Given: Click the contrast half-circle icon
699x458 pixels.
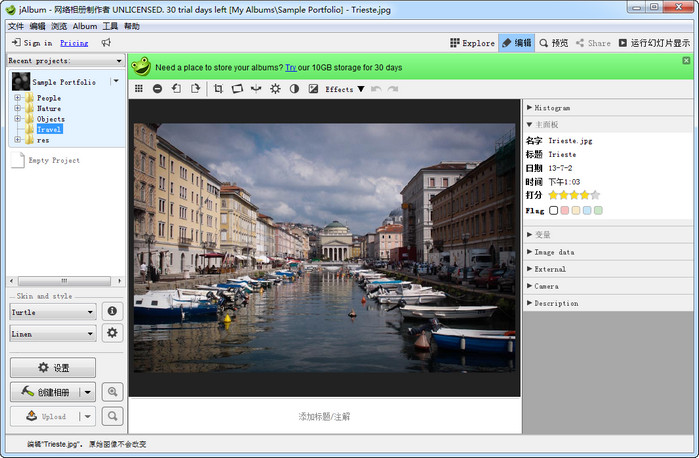Looking at the screenshot, I should [294, 89].
